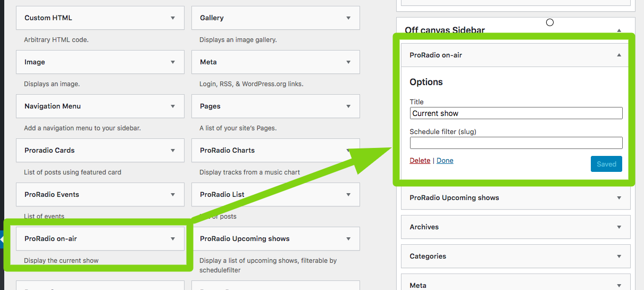Click 'List of posts using featured card' text
Image resolution: width=644 pixels, height=290 pixels.
coord(72,172)
